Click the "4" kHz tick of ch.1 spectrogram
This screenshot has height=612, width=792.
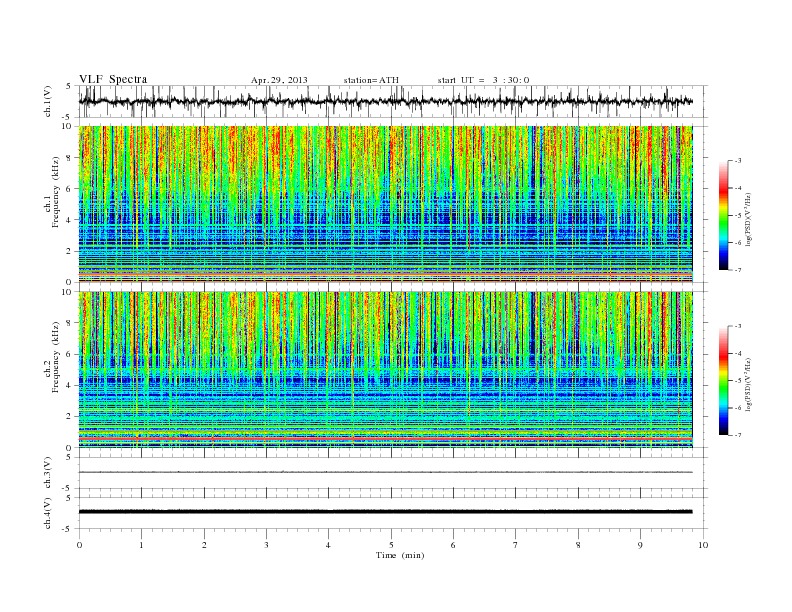70,220
